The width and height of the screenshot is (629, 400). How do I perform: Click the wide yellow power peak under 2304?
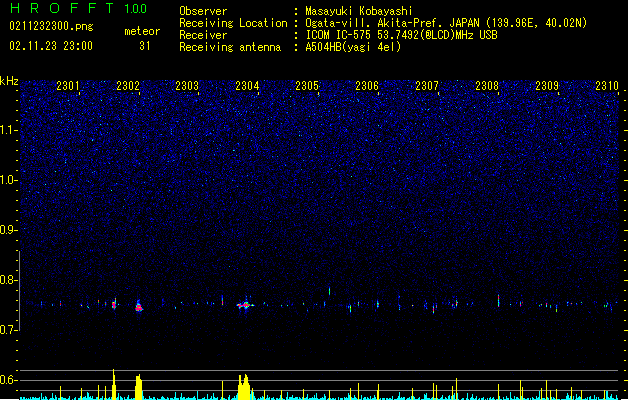(x=244, y=387)
